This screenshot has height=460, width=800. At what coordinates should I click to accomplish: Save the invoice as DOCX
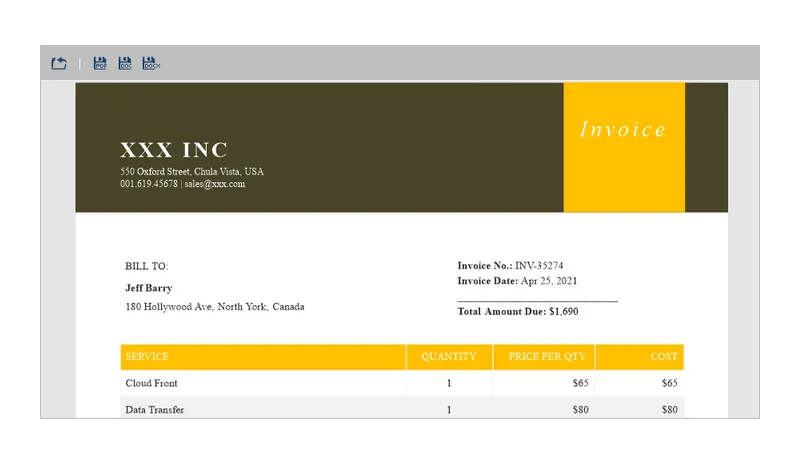[x=151, y=63]
